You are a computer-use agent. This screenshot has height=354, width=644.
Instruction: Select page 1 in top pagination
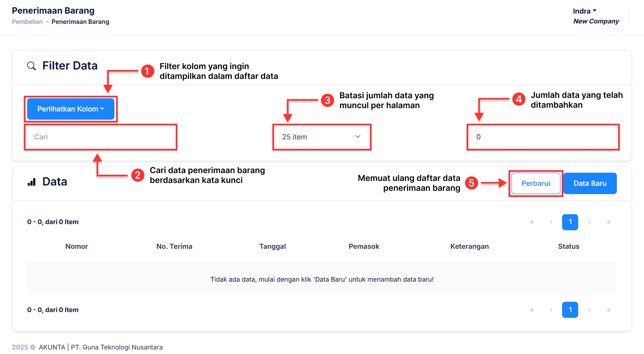[x=570, y=222]
